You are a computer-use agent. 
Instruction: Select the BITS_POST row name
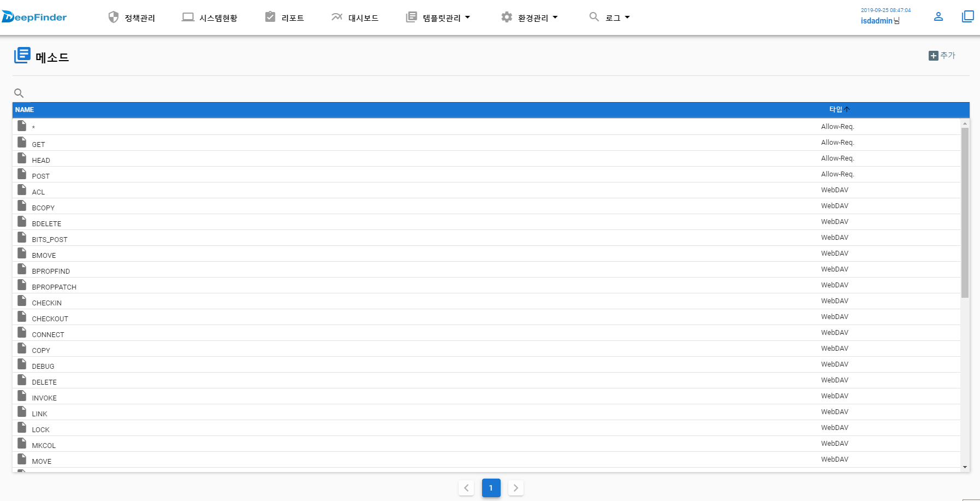point(50,240)
